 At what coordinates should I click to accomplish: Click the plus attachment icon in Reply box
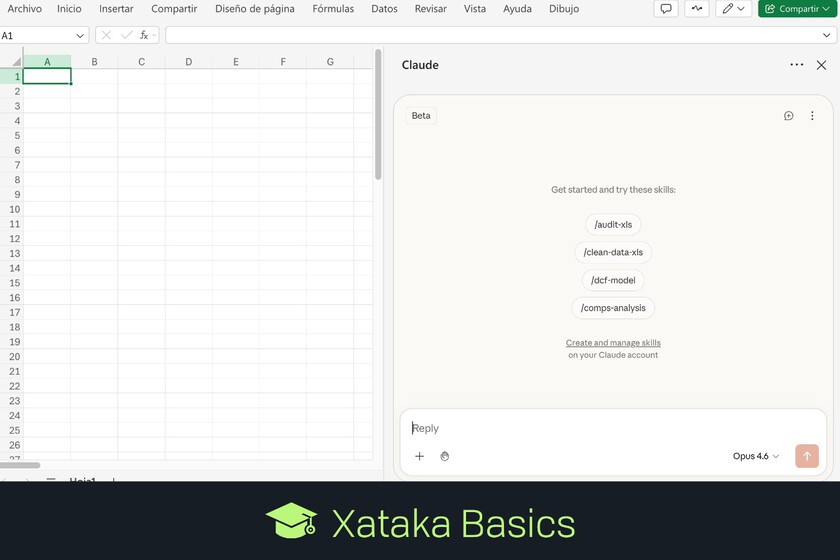point(419,456)
